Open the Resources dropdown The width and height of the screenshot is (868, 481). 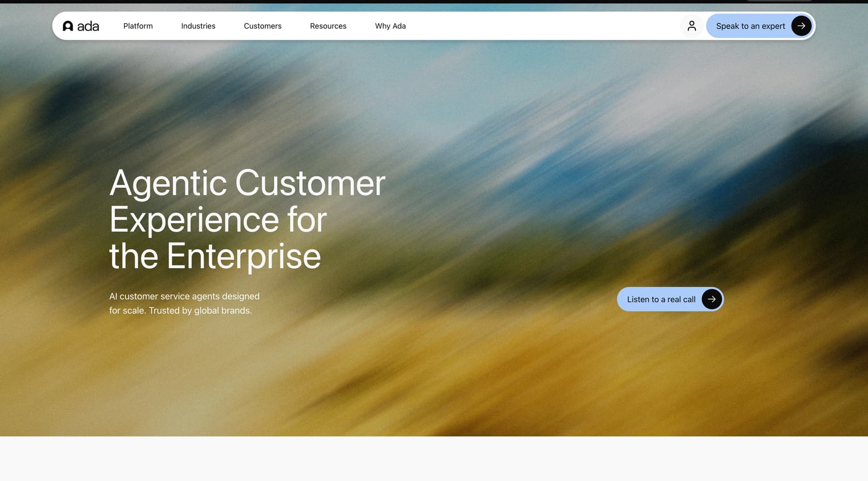328,25
